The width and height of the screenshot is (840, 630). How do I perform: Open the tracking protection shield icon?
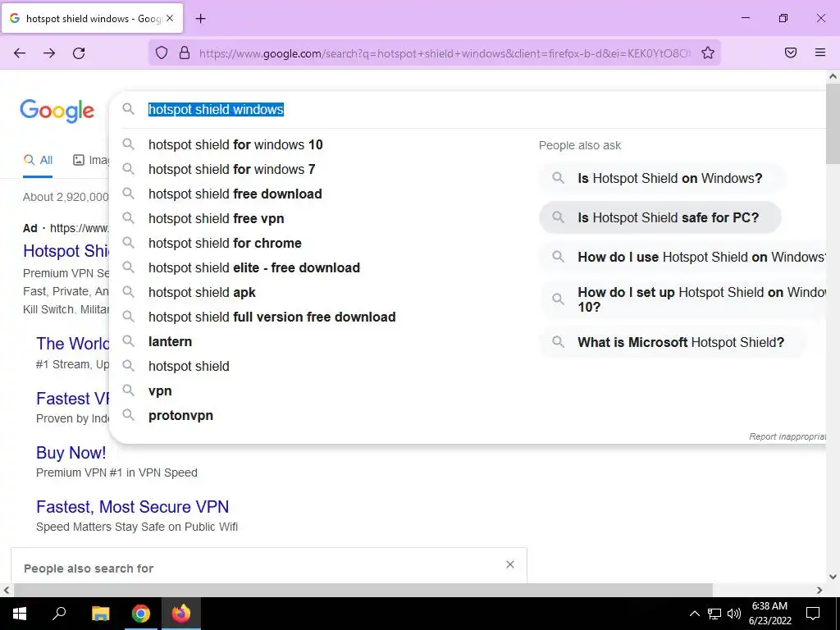(x=162, y=52)
